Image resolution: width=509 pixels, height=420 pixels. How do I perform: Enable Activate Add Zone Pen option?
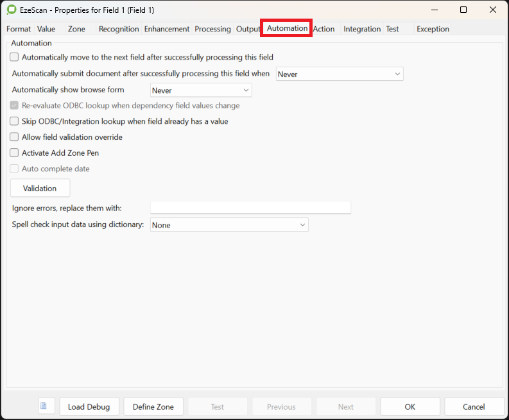click(15, 153)
